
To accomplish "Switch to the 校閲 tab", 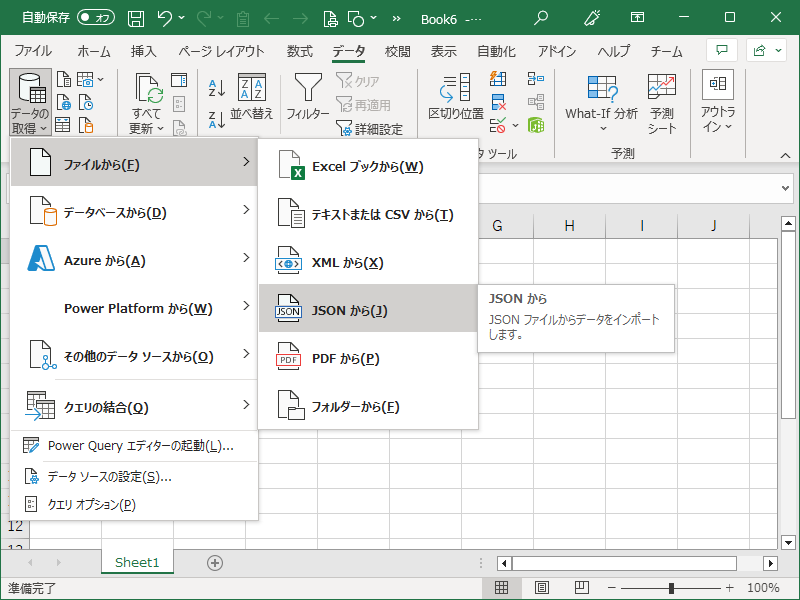I will pyautogui.click(x=397, y=51).
